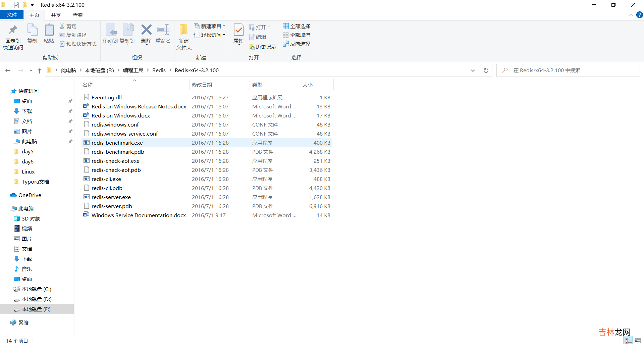Click 本地磁盘 (E:) in the breadcrumb path
This screenshot has width=644, height=344.
pos(100,70)
